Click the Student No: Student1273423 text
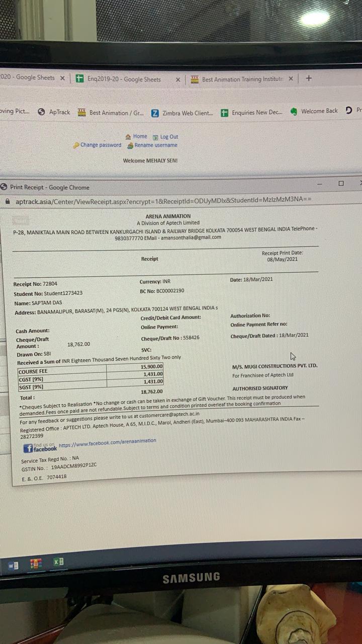The image size is (362, 644). pyautogui.click(x=48, y=293)
